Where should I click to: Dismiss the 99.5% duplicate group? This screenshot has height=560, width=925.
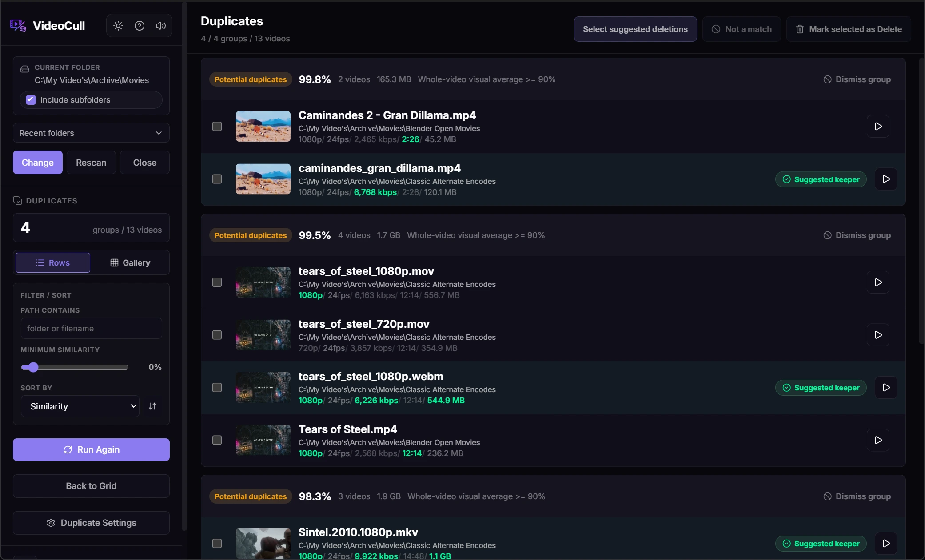pos(857,235)
